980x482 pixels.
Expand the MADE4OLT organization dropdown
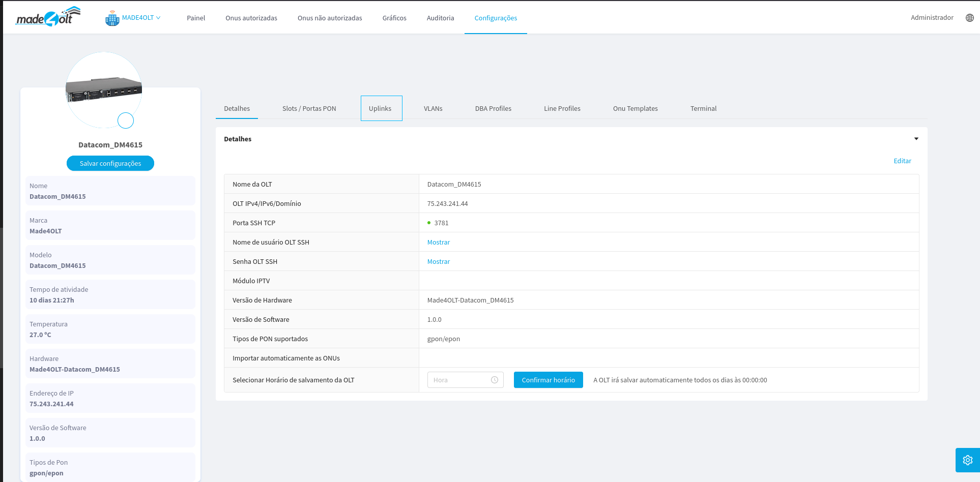coord(141,18)
